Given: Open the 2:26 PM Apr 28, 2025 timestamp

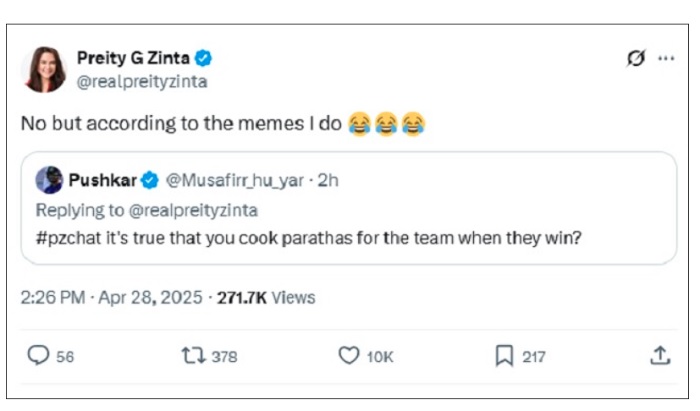Looking at the screenshot, I should (x=113, y=297).
